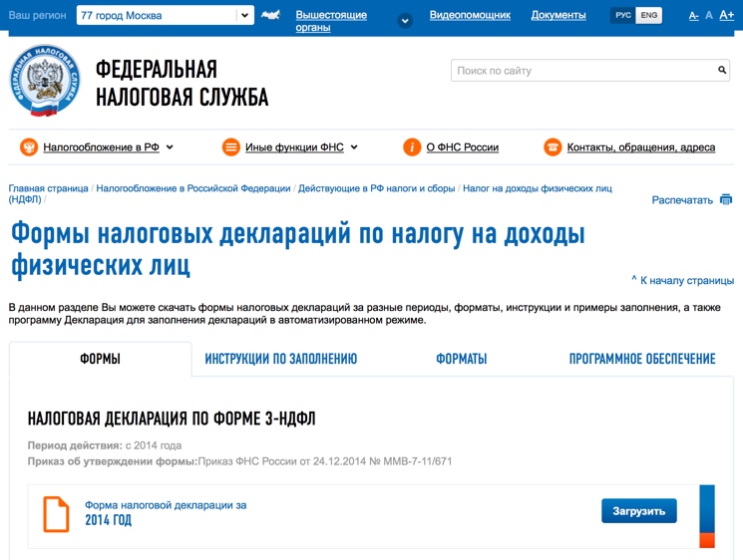Click the ФЕДЕРАЛЬНАЯ НАЛОГОВАЯ СЛУЖБА site title

182,84
